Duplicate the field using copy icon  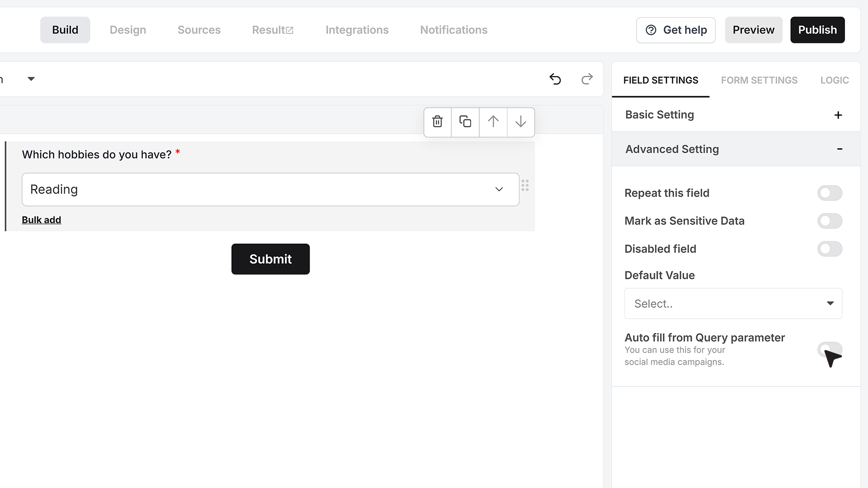click(x=465, y=122)
